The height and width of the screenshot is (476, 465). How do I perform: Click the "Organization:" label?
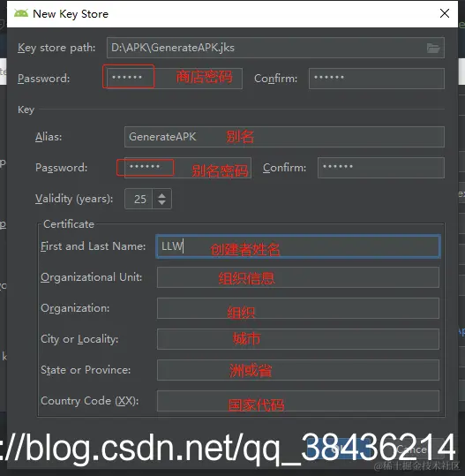tap(75, 308)
